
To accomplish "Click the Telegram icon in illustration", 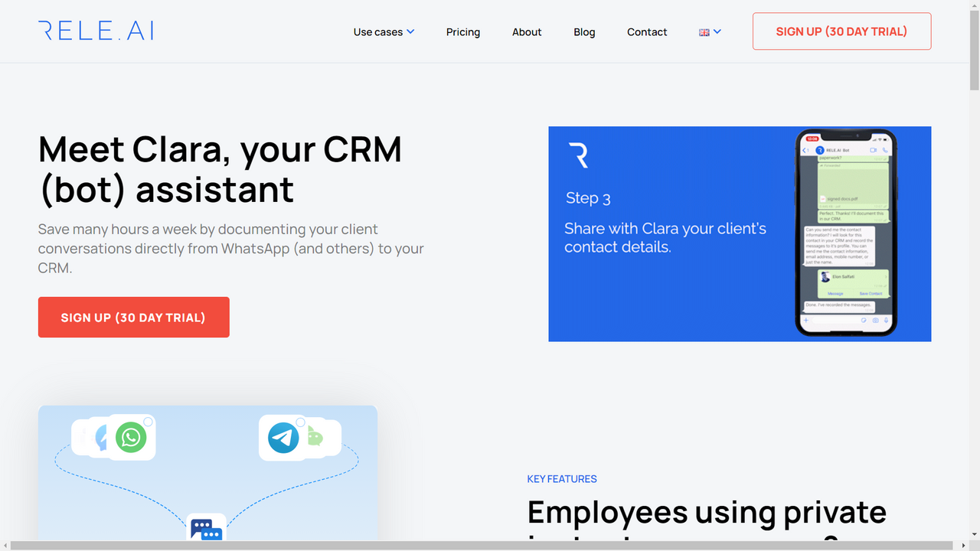I will (x=283, y=438).
